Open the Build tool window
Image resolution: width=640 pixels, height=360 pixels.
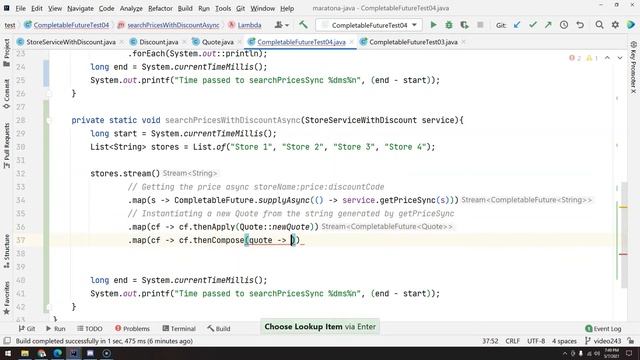[x=219, y=329]
